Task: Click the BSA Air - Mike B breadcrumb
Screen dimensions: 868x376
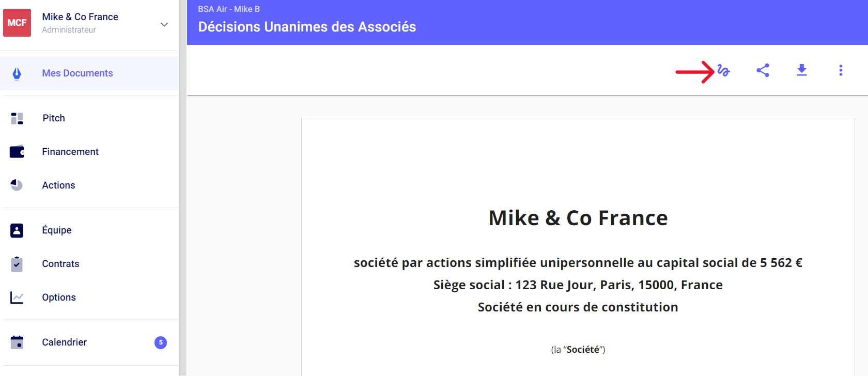Action: pos(229,9)
